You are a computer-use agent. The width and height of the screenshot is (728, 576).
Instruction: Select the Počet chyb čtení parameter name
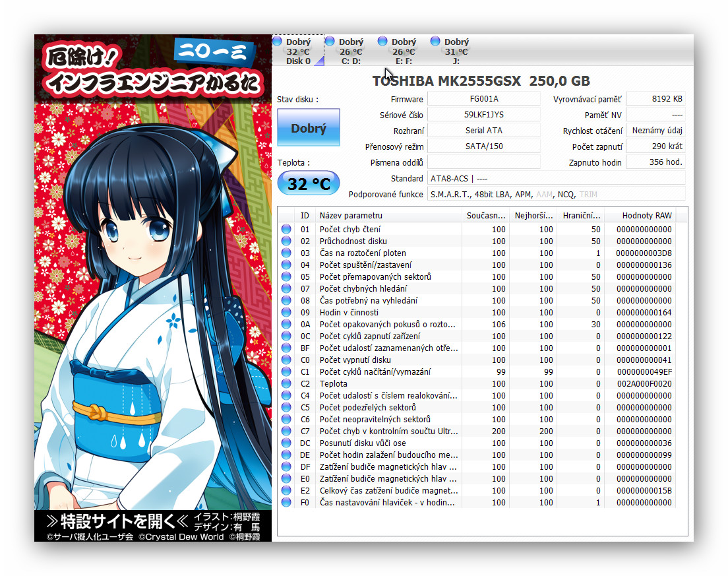click(x=350, y=229)
